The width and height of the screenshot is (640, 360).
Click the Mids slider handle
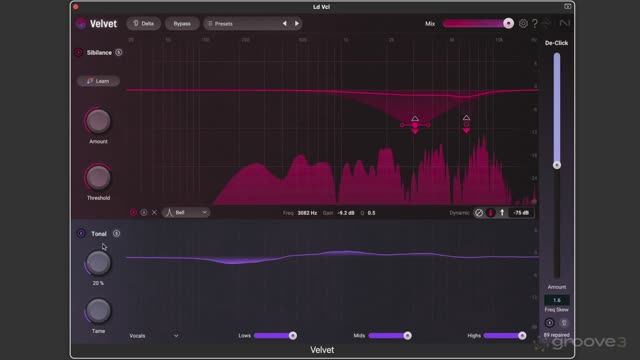point(407,336)
